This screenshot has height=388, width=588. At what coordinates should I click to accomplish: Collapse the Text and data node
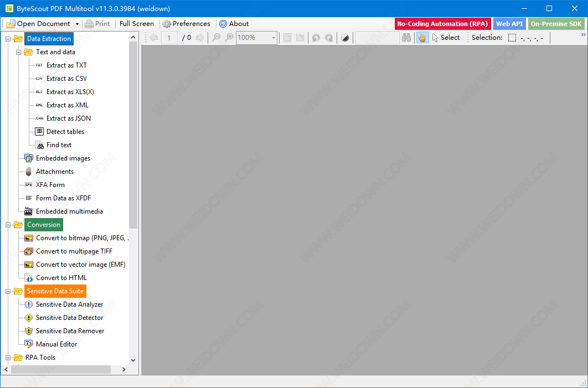click(18, 52)
